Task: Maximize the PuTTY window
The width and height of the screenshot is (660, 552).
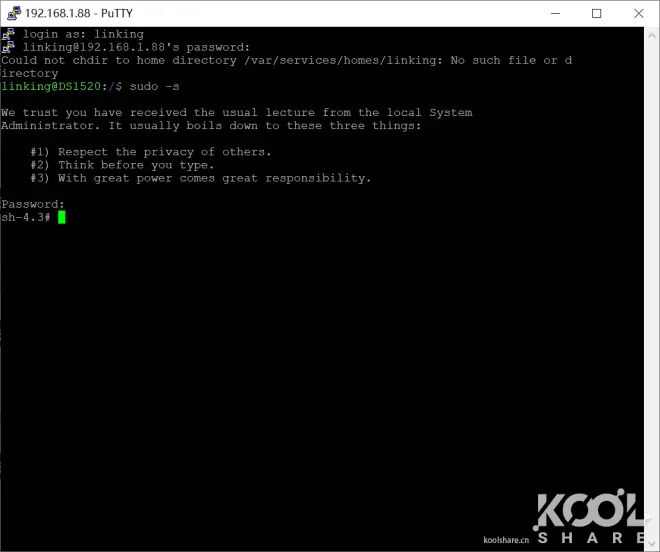Action: click(x=596, y=13)
